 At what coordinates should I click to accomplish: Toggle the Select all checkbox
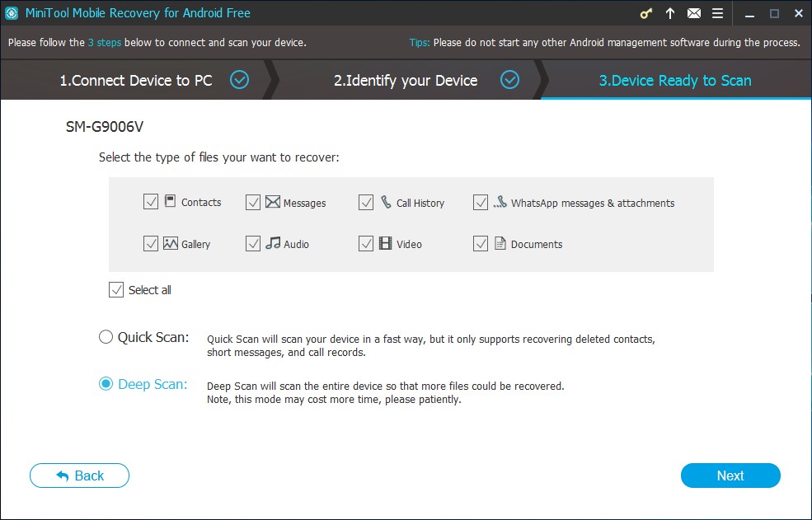coord(116,289)
